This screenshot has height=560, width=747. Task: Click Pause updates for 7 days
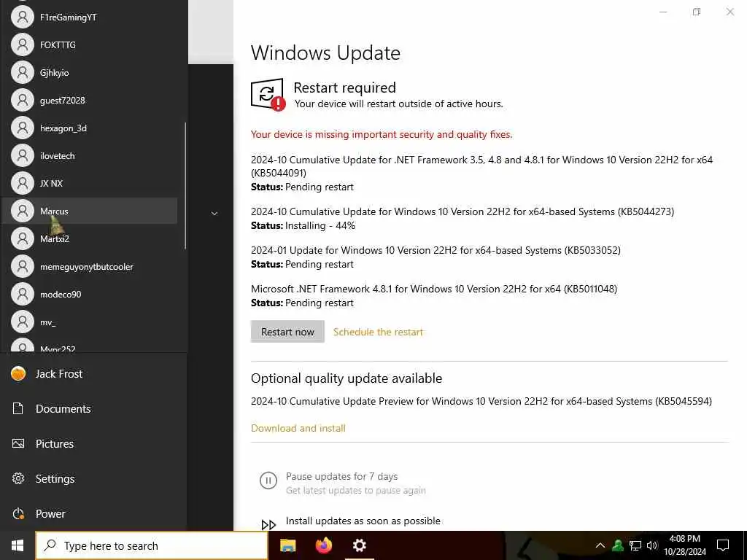pos(341,476)
